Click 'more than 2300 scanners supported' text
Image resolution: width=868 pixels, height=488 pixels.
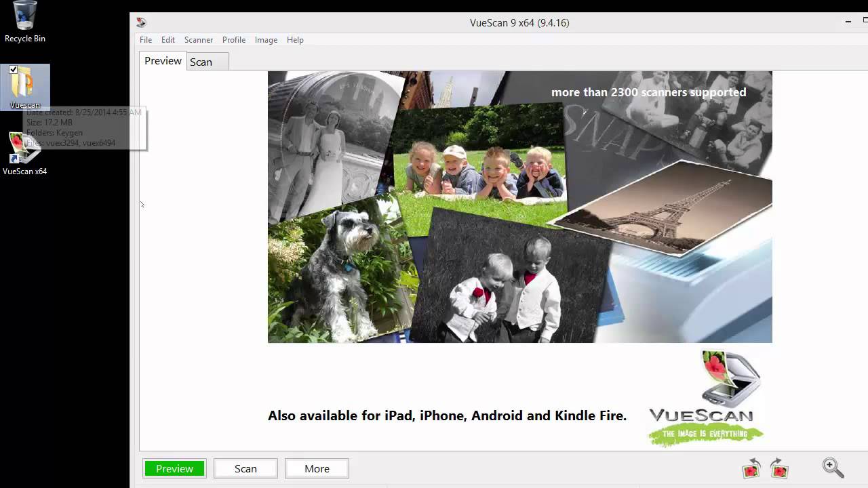[x=648, y=92]
